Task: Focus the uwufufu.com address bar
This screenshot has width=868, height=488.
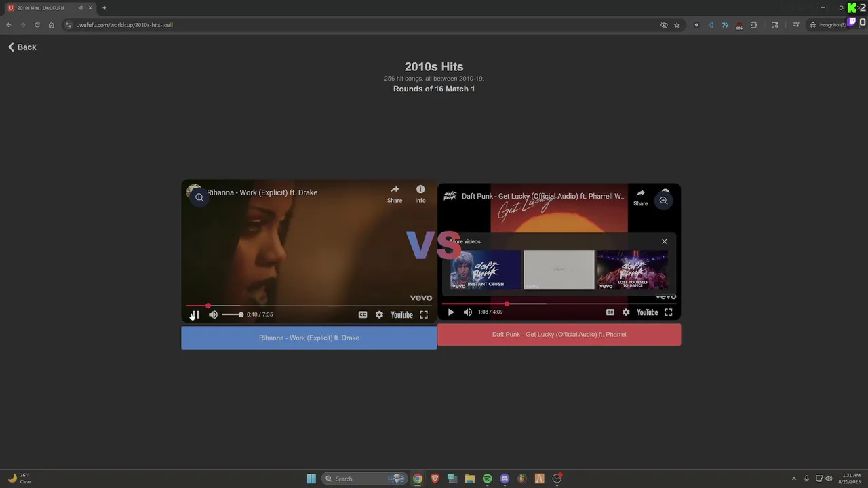Action: coord(366,25)
